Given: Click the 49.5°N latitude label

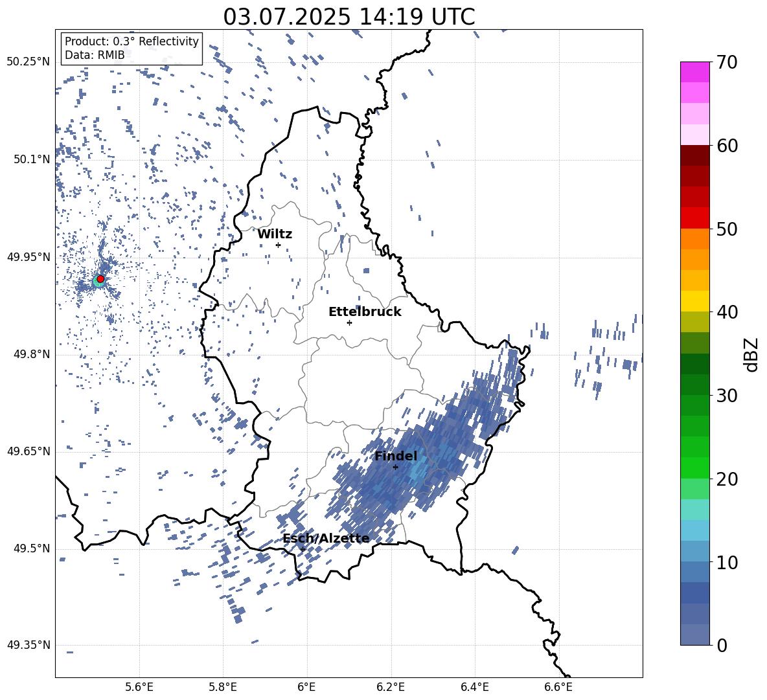Looking at the screenshot, I should click(x=32, y=548).
